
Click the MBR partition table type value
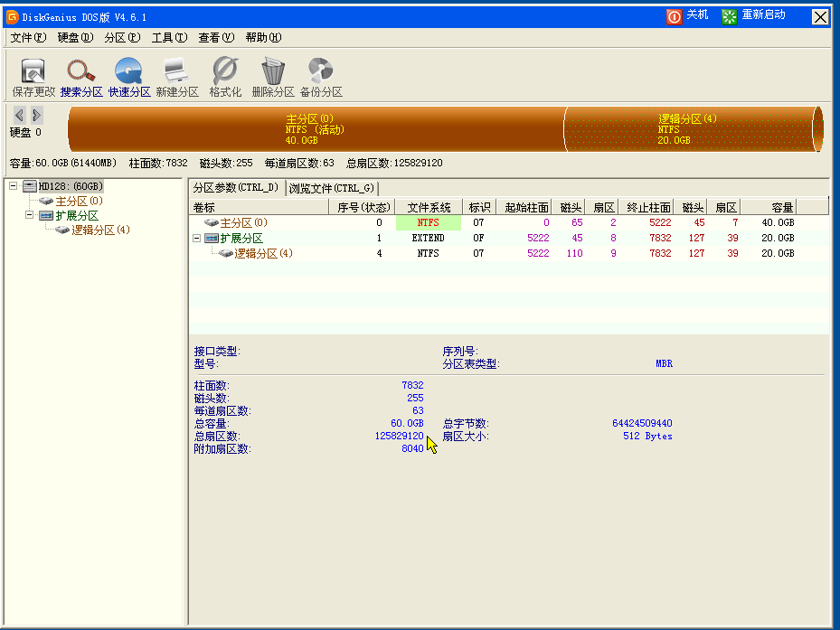point(665,363)
